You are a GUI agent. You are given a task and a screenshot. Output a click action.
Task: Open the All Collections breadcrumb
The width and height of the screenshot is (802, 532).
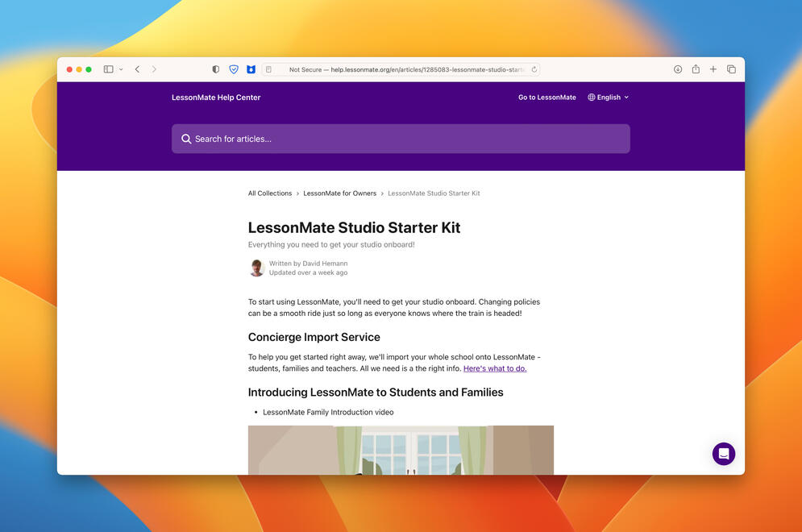click(x=270, y=193)
